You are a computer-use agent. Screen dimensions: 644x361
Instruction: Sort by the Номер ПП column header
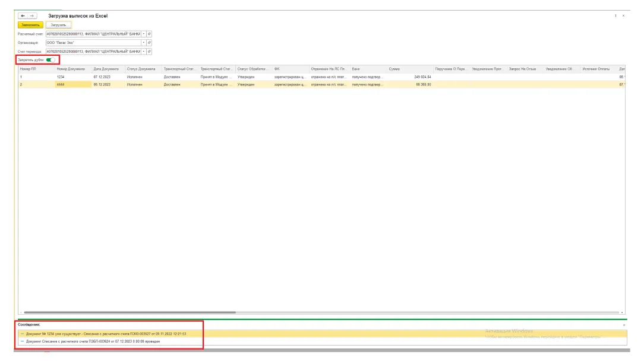(37, 69)
